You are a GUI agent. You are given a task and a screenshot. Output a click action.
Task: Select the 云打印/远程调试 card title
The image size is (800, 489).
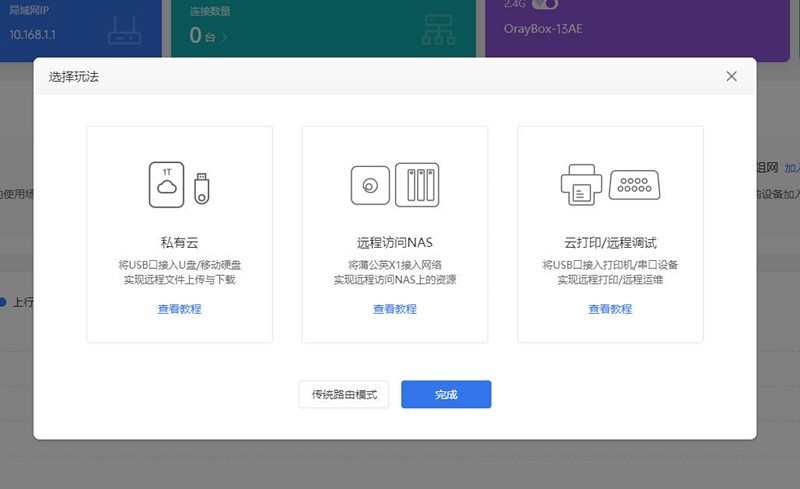coord(610,242)
